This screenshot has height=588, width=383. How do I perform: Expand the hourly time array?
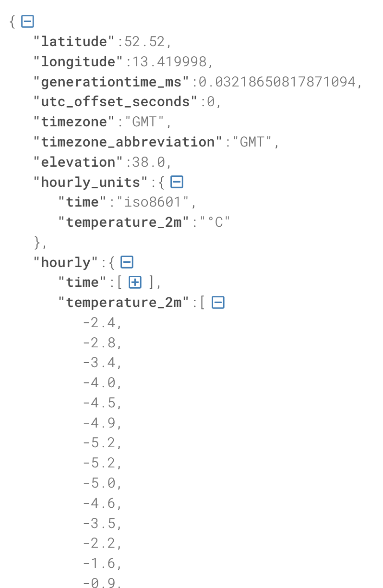[x=135, y=282]
